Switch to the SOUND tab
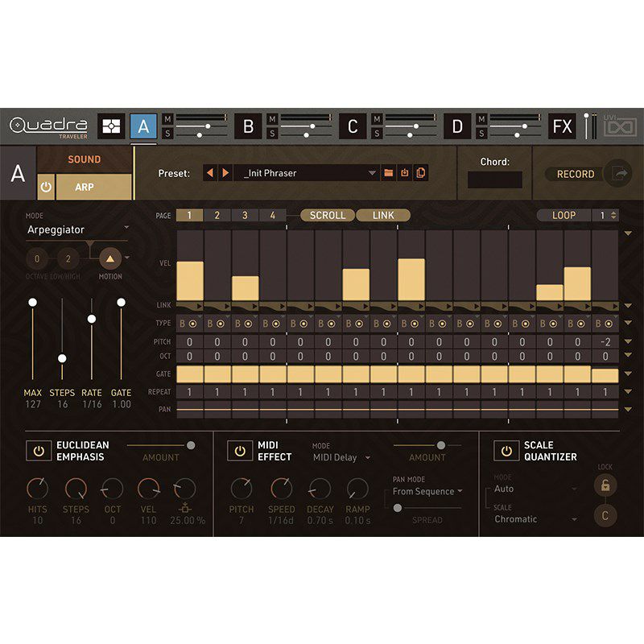The height and width of the screenshot is (644, 644). 85,159
